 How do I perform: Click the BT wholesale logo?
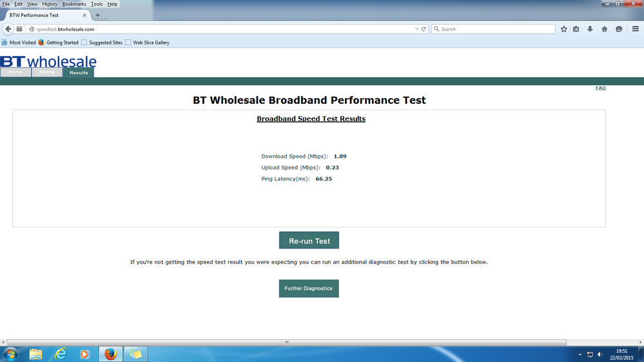point(48,62)
